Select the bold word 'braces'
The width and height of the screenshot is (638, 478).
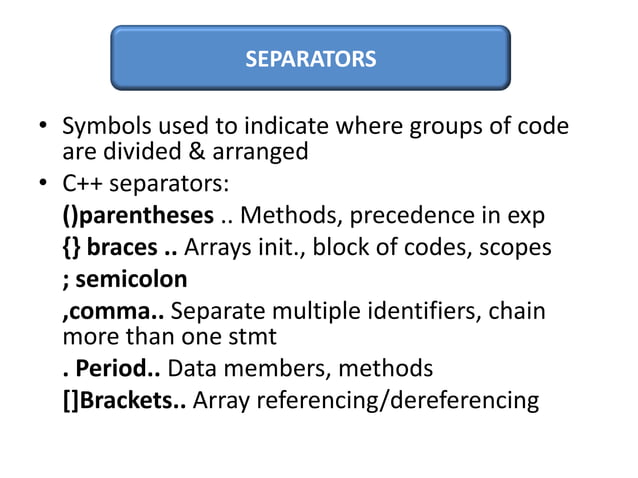(x=122, y=247)
